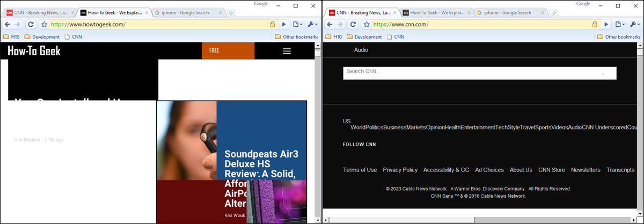Go back in the How-To Geek window

coord(8,24)
